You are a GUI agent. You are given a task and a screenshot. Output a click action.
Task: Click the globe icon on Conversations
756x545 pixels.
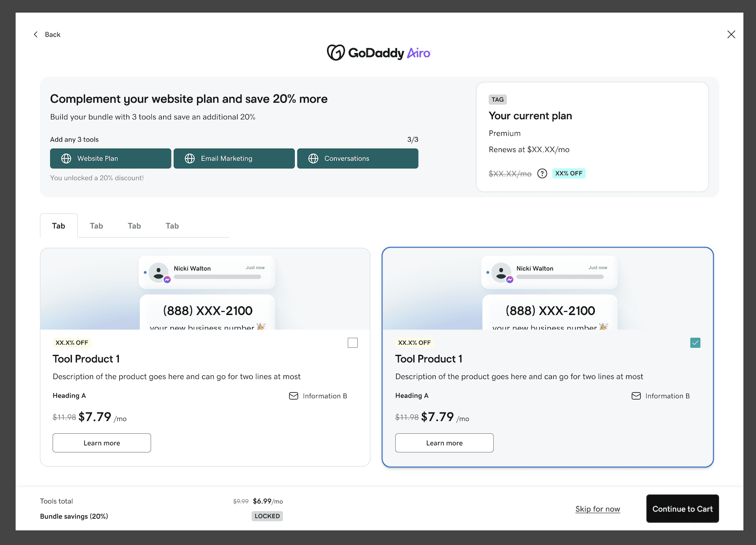[x=313, y=158]
